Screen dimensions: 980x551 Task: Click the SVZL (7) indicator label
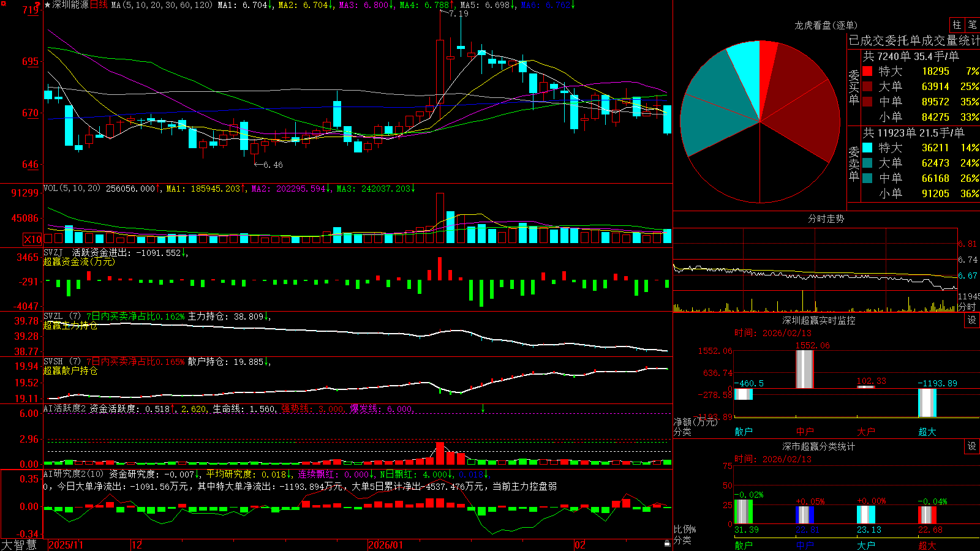(62, 317)
